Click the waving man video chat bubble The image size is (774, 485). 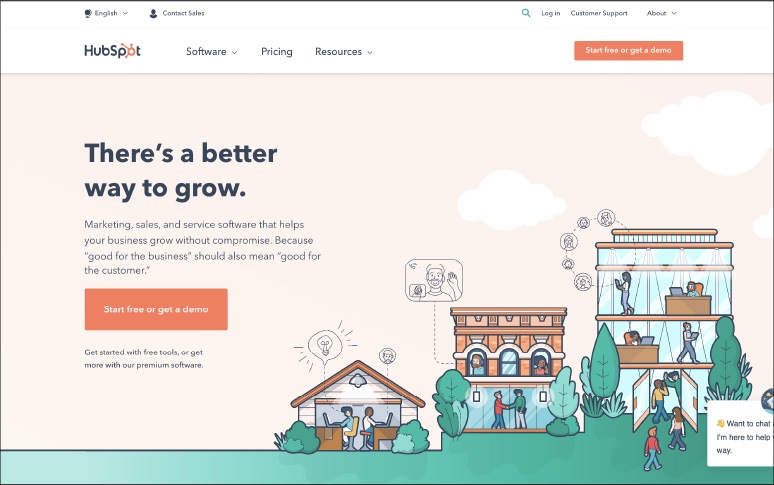434,280
